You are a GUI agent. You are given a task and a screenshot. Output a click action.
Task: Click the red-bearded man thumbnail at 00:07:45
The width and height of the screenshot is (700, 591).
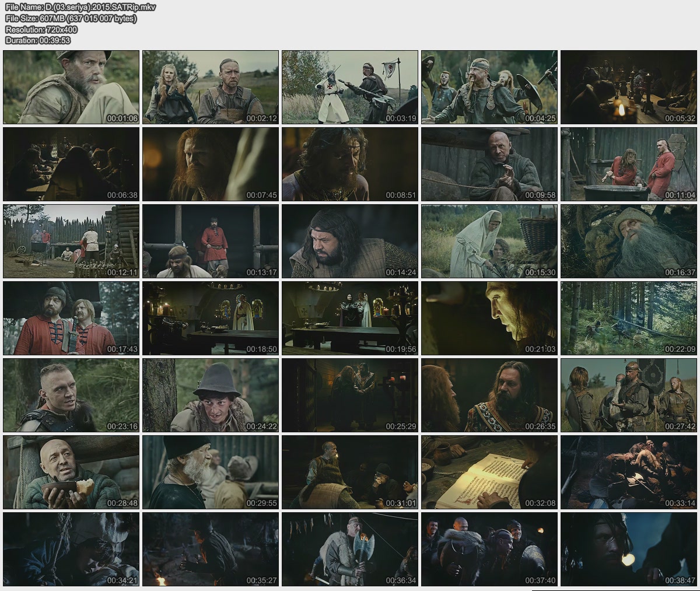(x=211, y=164)
